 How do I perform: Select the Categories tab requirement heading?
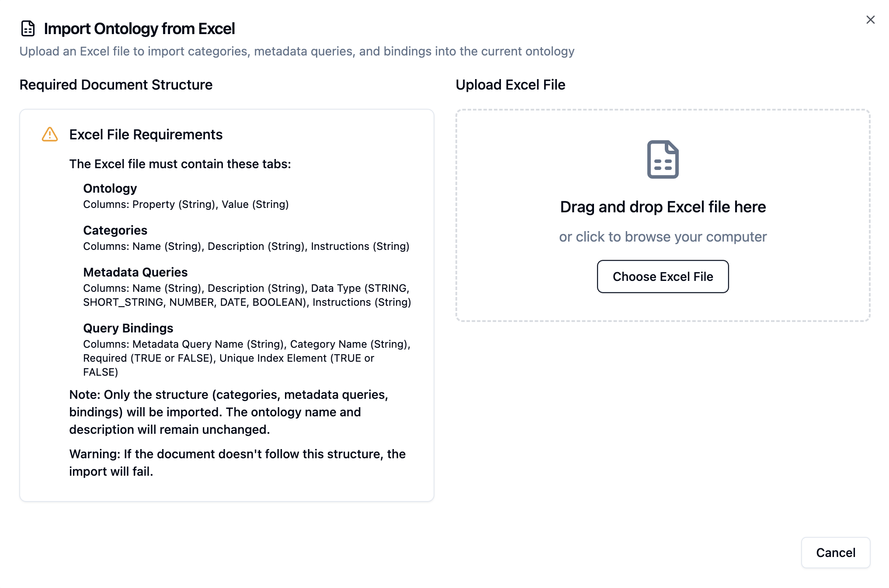pyautogui.click(x=115, y=230)
